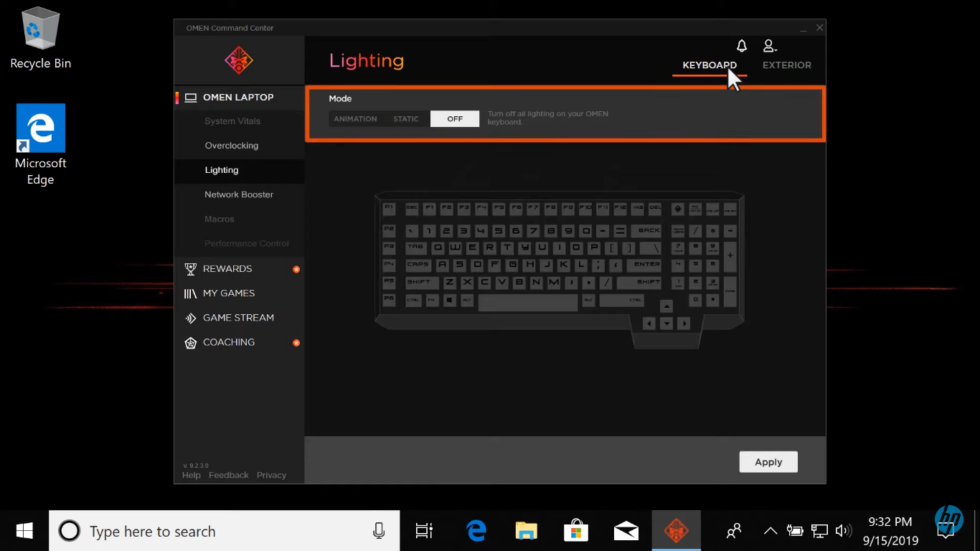980x551 pixels.
Task: Set lighting mode to Static
Action: tap(406, 119)
